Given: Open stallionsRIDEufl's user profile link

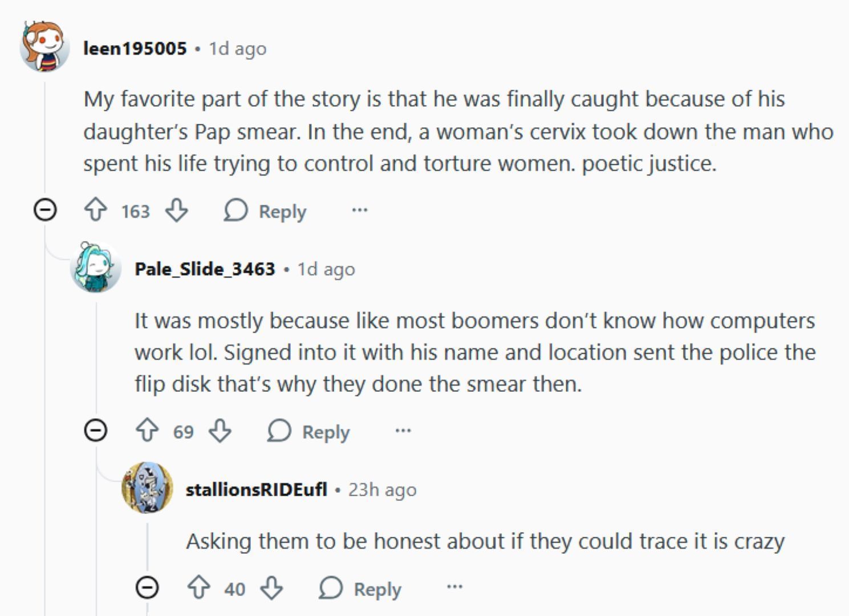Looking at the screenshot, I should [x=257, y=489].
